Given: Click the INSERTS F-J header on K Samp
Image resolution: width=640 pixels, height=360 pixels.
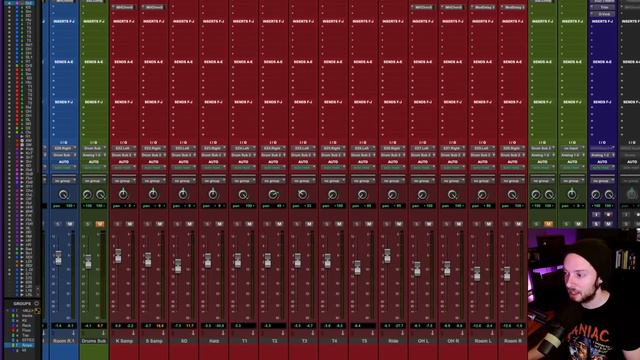Looking at the screenshot, I should pyautogui.click(x=124, y=21).
